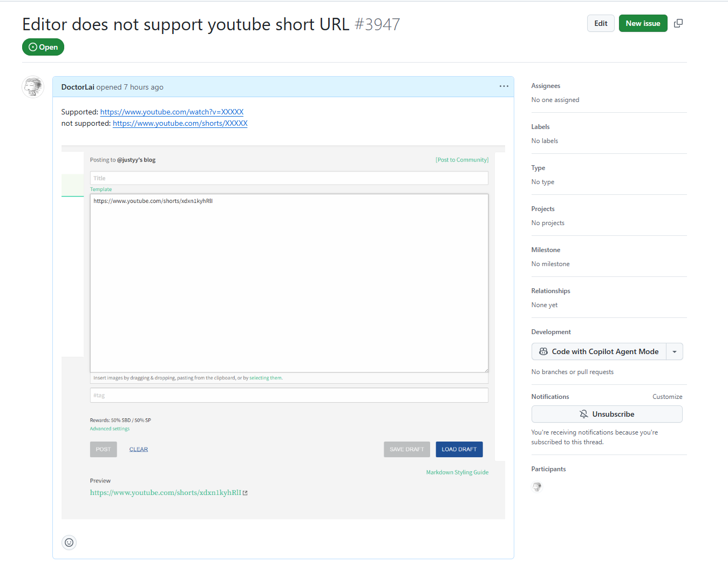Click the green New issue button
This screenshot has height=563, width=728.
click(x=643, y=23)
